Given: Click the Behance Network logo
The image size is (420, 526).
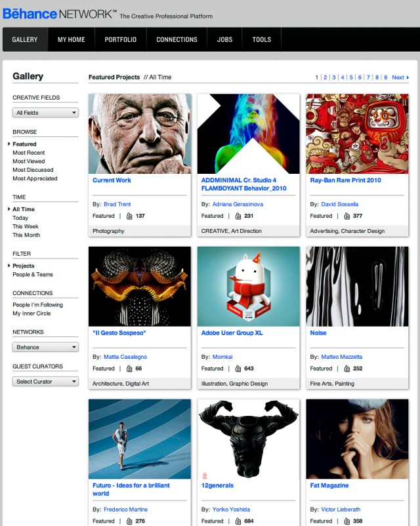Looking at the screenshot, I should point(60,14).
